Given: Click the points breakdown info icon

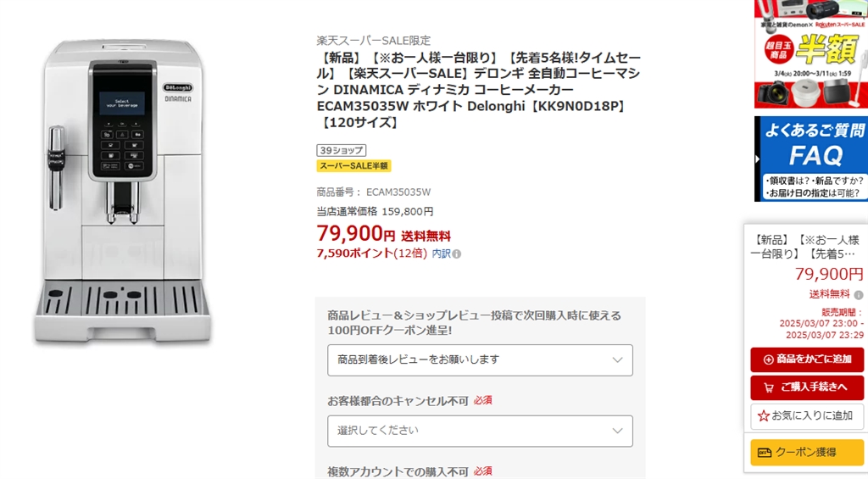Looking at the screenshot, I should pyautogui.click(x=457, y=253).
